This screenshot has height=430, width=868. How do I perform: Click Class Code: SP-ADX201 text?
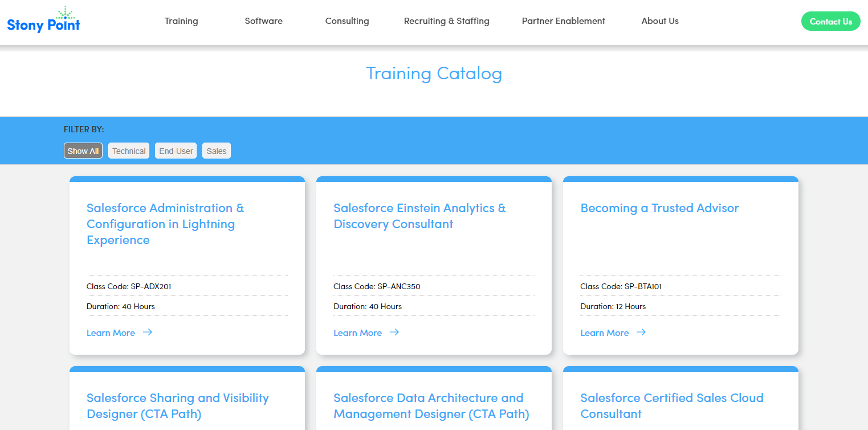pyautogui.click(x=129, y=286)
